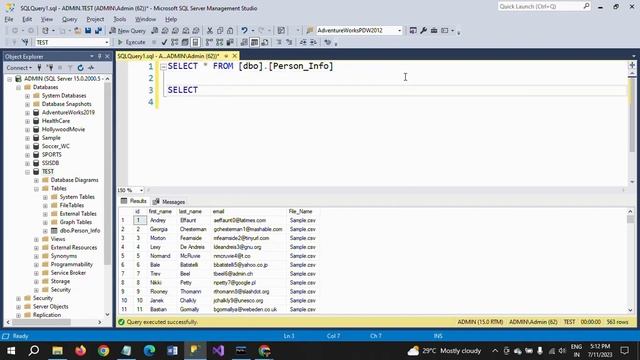Select the SQLQuery1.sql document tab
The height and width of the screenshot is (360, 640).
(x=169, y=56)
